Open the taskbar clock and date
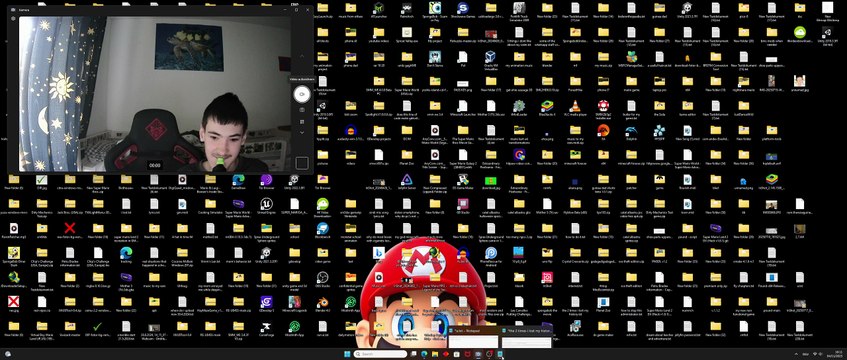The height and width of the screenshot is (360, 847). tap(836, 354)
